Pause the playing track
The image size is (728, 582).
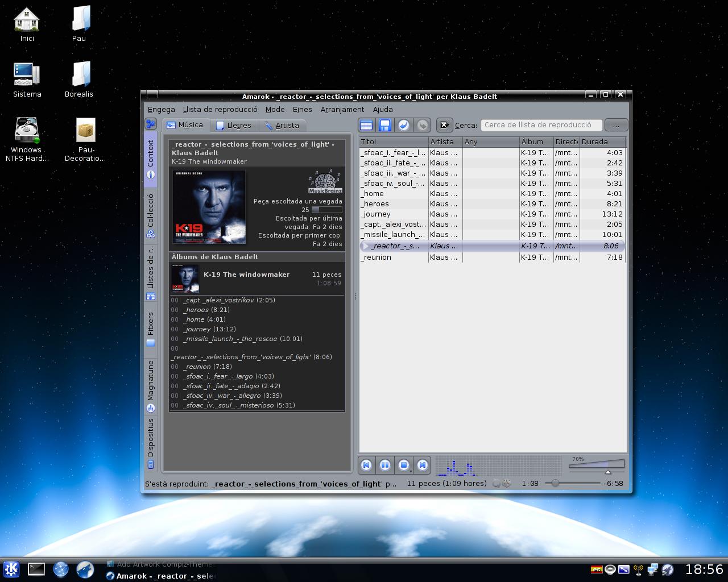(x=385, y=465)
